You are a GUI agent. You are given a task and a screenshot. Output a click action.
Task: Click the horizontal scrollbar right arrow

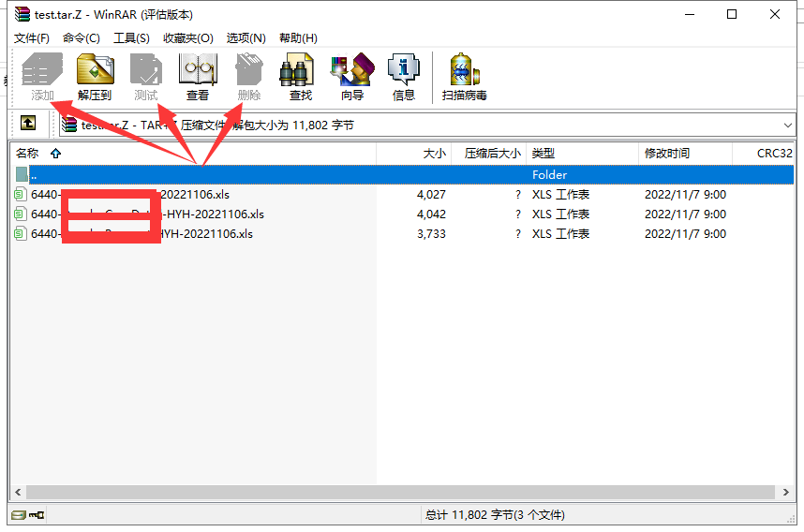pyautogui.click(x=785, y=492)
